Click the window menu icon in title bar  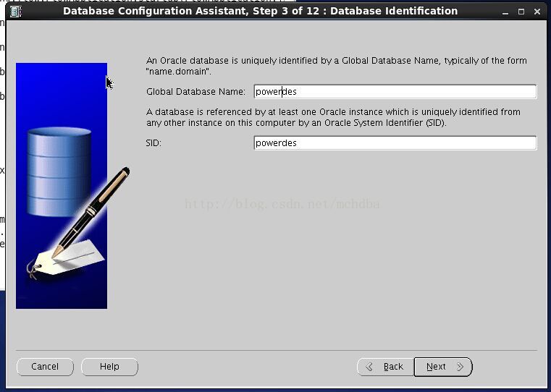[x=16, y=12]
